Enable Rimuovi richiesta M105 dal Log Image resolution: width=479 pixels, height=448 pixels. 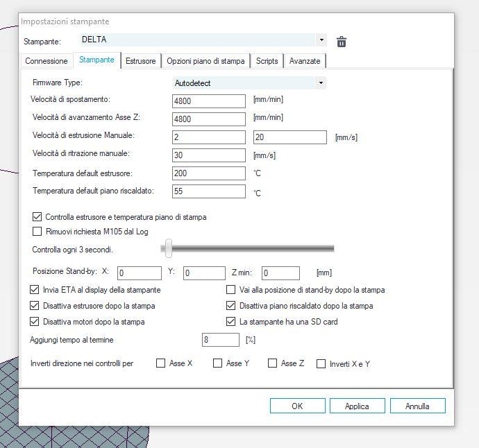[x=37, y=232]
